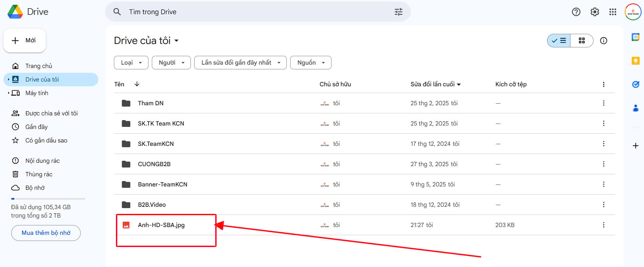This screenshot has height=267, width=644.
Task: Reverse sort direction arrow next to Tên
Action: [x=137, y=84]
